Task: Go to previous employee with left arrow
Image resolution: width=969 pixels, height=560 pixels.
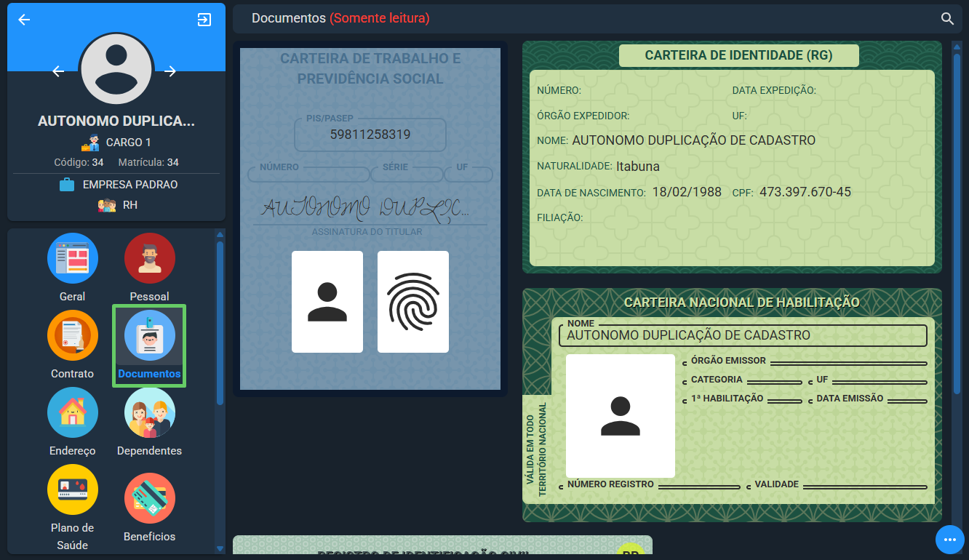Action: (x=59, y=71)
